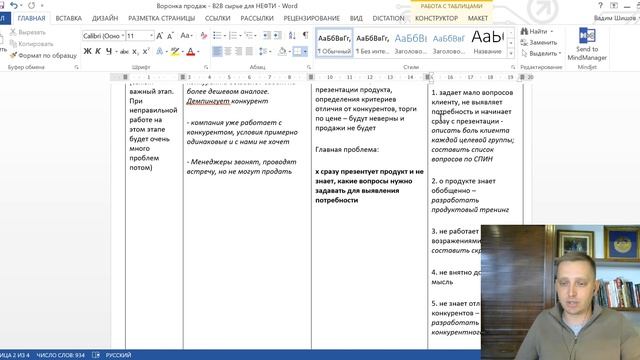Open the font size dropdown
The height and width of the screenshot is (360, 640).
coord(151,36)
